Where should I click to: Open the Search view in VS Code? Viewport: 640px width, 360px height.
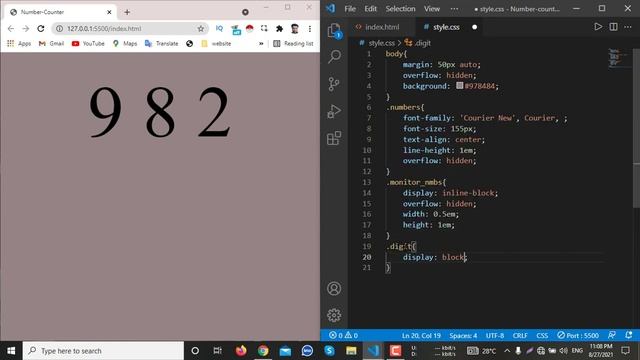tap(334, 56)
